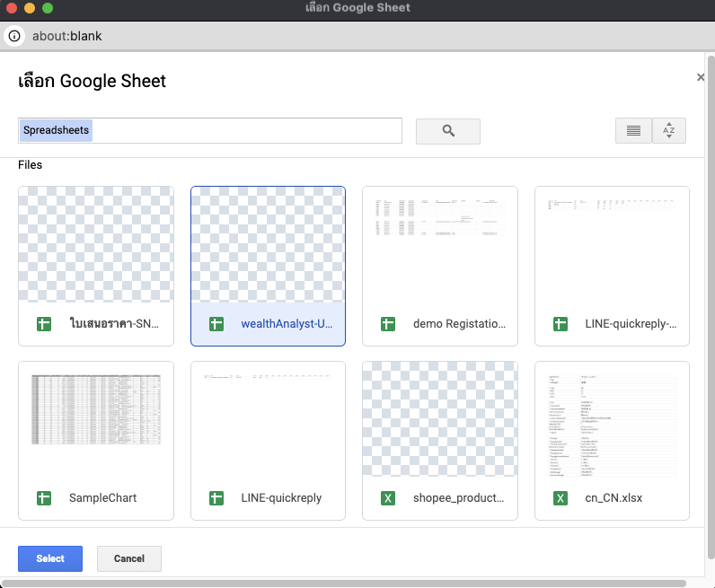Click the Sheets icon beside LINE-quickreply
This screenshot has width=715, height=588.
pyautogui.click(x=216, y=498)
